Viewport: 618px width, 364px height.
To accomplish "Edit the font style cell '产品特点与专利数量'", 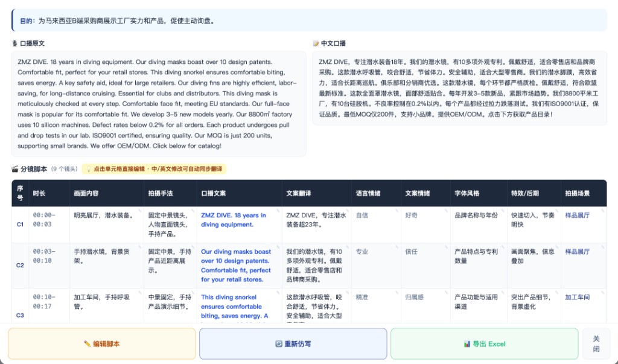I will (479, 266).
